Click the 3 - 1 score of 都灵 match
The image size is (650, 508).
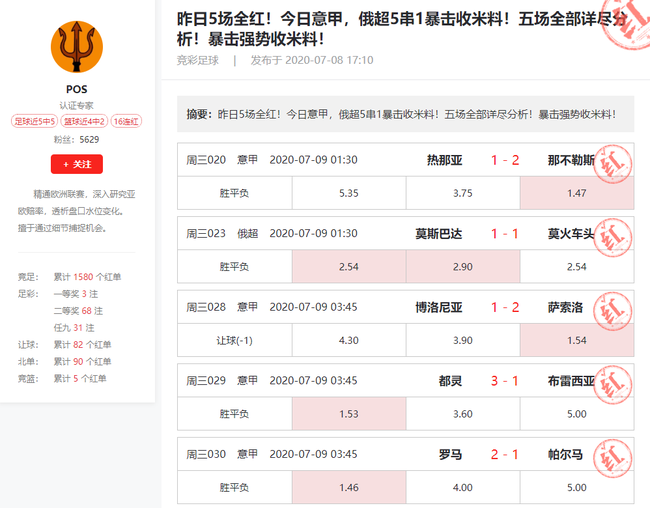click(504, 381)
